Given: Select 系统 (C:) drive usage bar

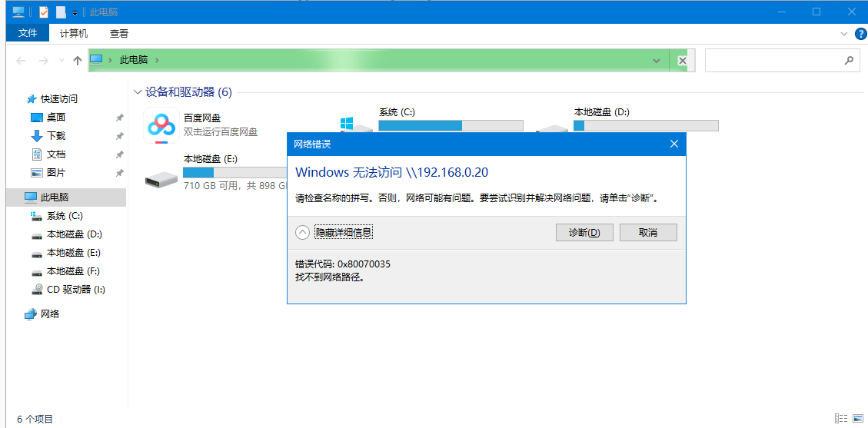Looking at the screenshot, I should coord(451,125).
